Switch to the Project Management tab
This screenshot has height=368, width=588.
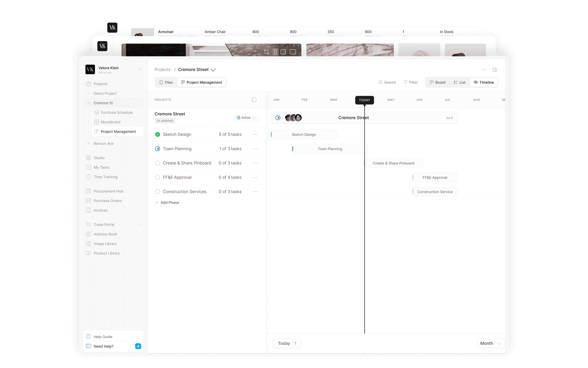tap(201, 82)
